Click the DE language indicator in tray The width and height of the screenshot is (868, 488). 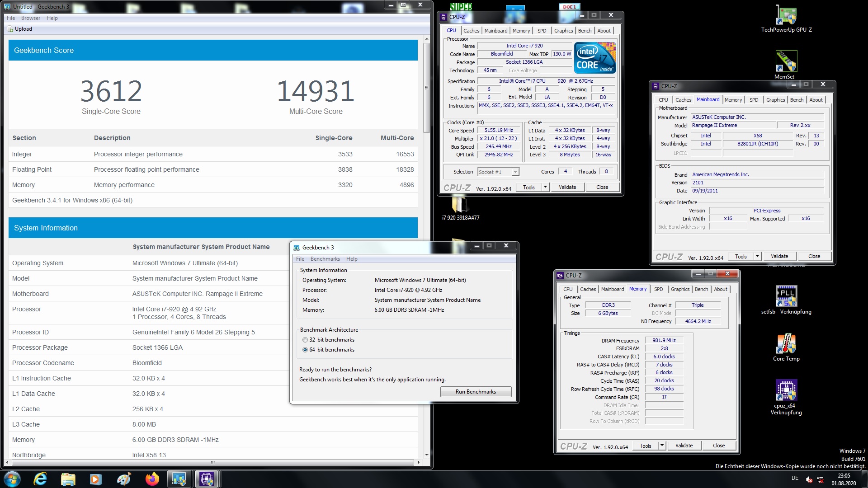(795, 478)
